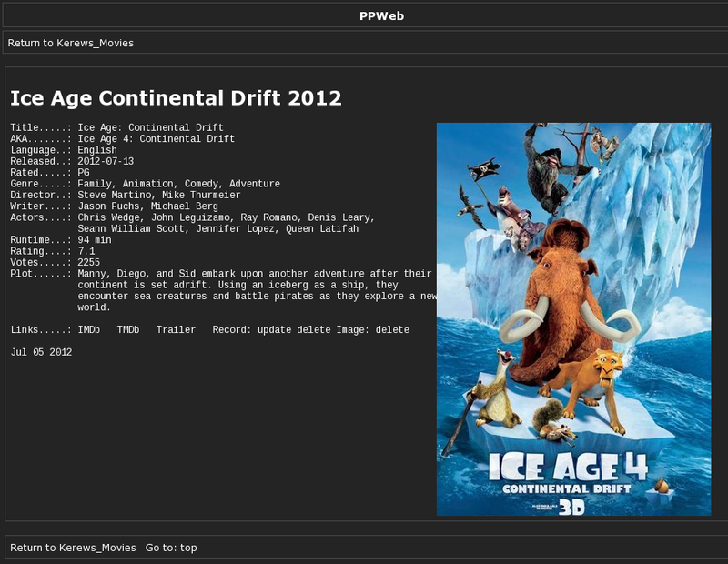Click the top Return to Kerews_Movies link
Viewport: 728px width, 564px height.
coord(71,43)
